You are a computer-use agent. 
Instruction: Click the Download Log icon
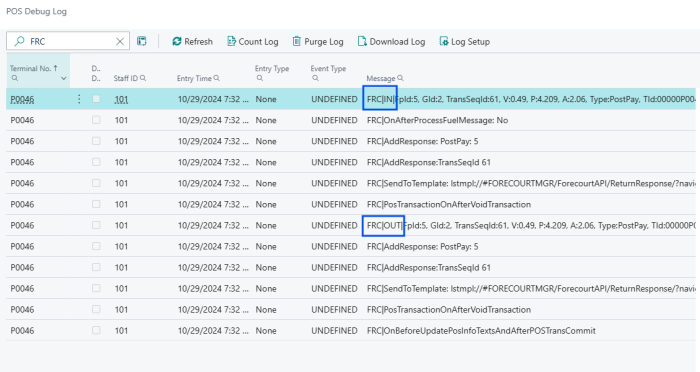362,42
